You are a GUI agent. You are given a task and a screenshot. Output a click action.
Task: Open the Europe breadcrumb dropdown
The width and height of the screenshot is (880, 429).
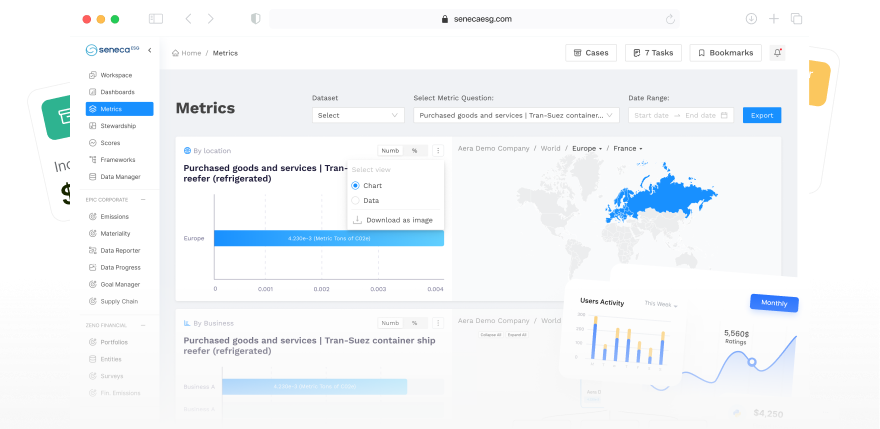pos(587,148)
